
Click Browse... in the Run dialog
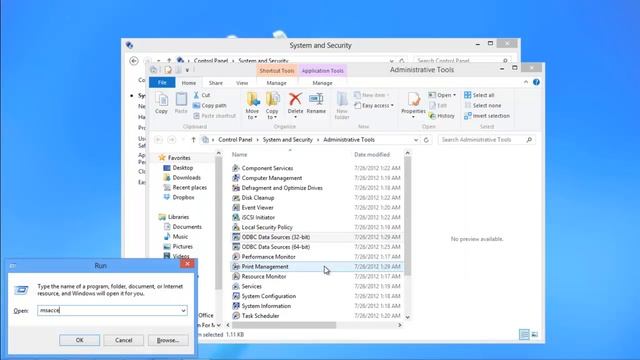[x=168, y=340]
